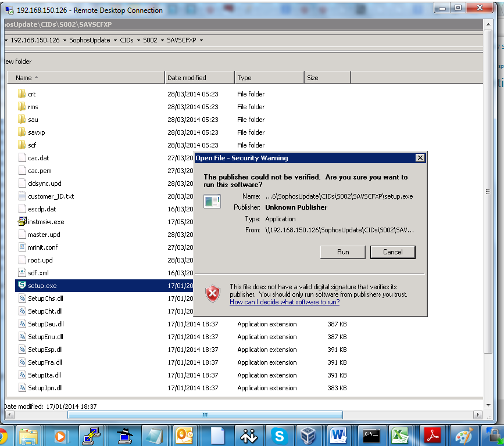The image size is (504, 446).
Task: Click the S002 breadcrumb segment
Action: pyautogui.click(x=150, y=40)
